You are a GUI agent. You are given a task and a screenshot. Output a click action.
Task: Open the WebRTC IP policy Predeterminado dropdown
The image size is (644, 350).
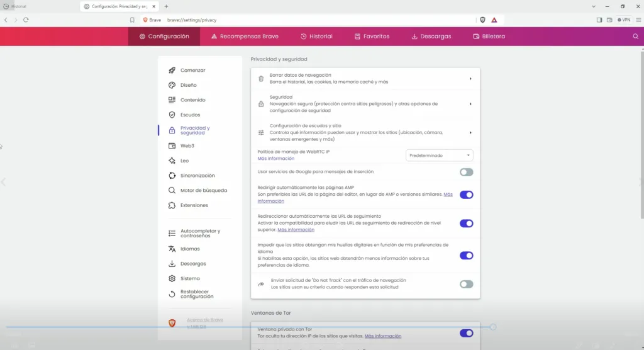(x=439, y=155)
